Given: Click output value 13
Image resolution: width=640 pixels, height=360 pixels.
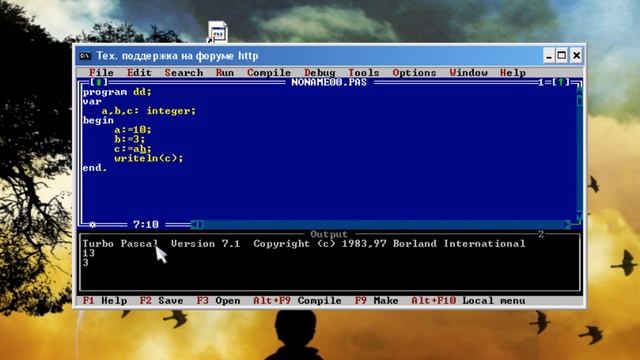Looking at the screenshot, I should click(x=89, y=253).
